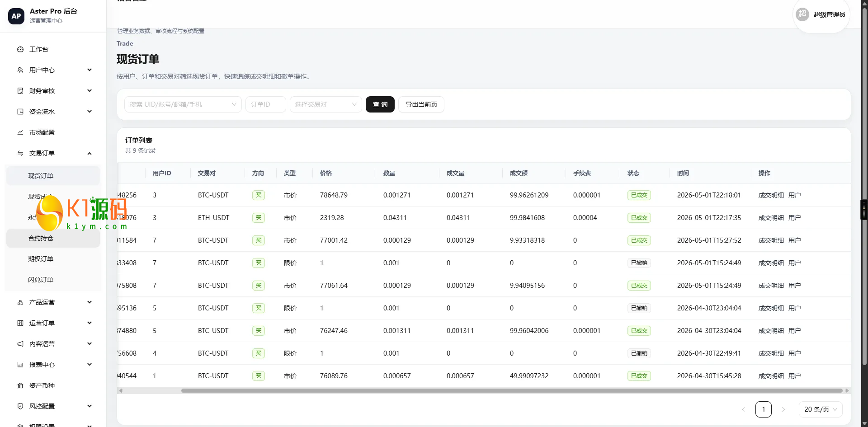Image resolution: width=868 pixels, height=427 pixels.
Task: Click the 资产币种 bank icon
Action: click(x=20, y=385)
